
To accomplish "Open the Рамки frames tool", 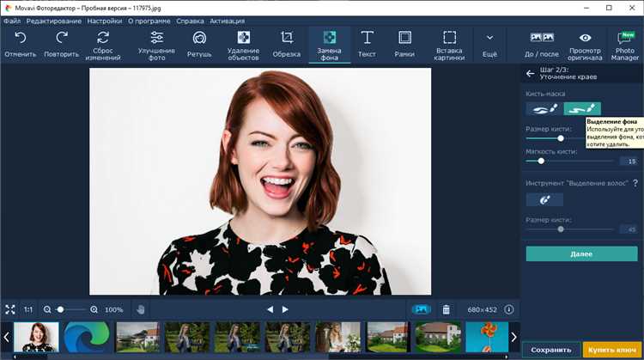I will pos(404,45).
